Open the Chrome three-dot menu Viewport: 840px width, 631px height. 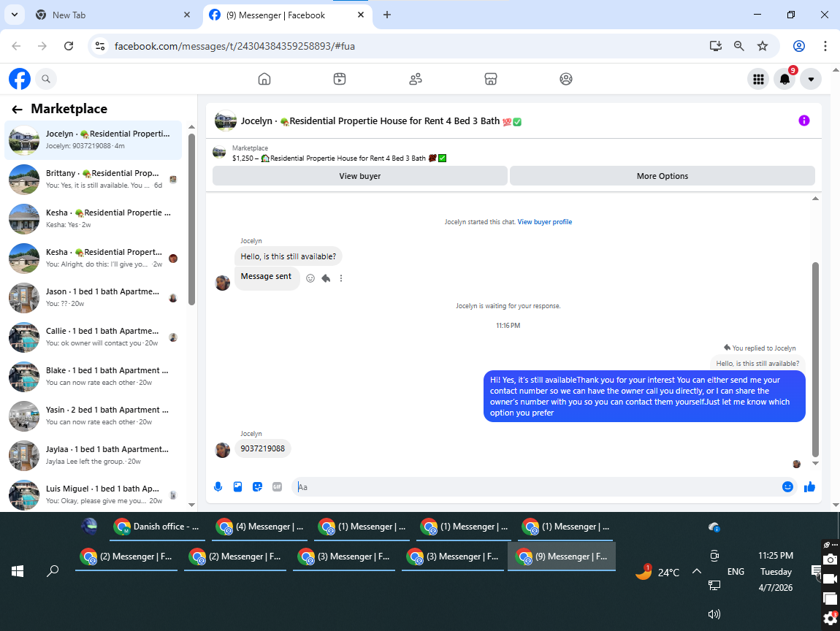pos(825,46)
